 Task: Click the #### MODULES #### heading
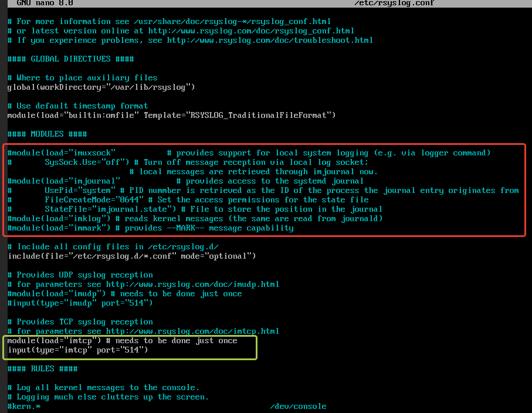tap(47, 134)
